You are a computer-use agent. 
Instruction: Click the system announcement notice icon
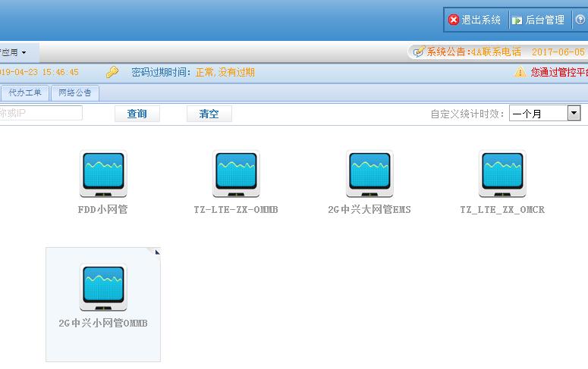[419, 52]
